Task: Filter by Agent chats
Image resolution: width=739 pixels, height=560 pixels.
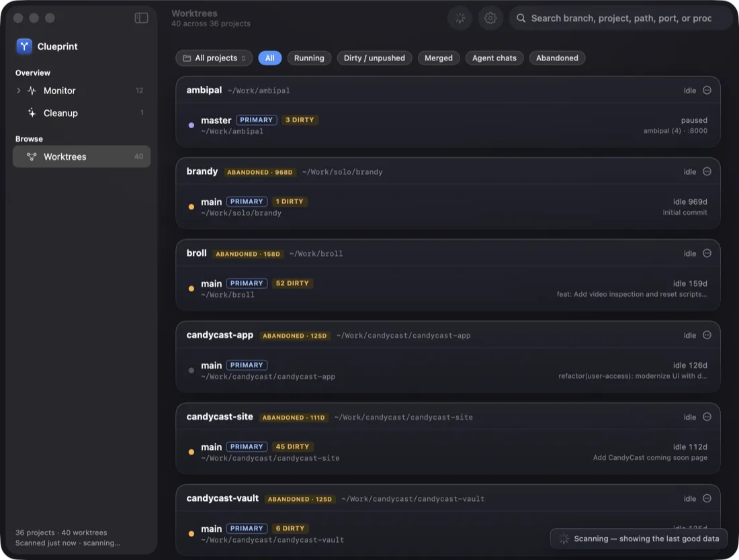Action: pyautogui.click(x=494, y=58)
